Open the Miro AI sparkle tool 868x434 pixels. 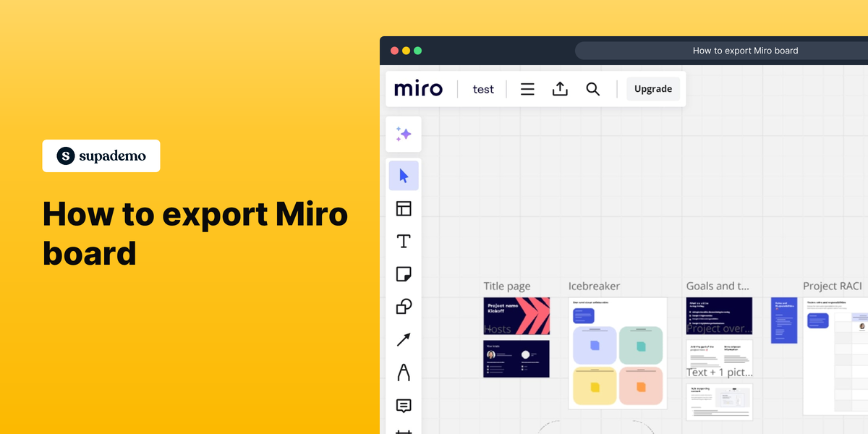(x=404, y=134)
